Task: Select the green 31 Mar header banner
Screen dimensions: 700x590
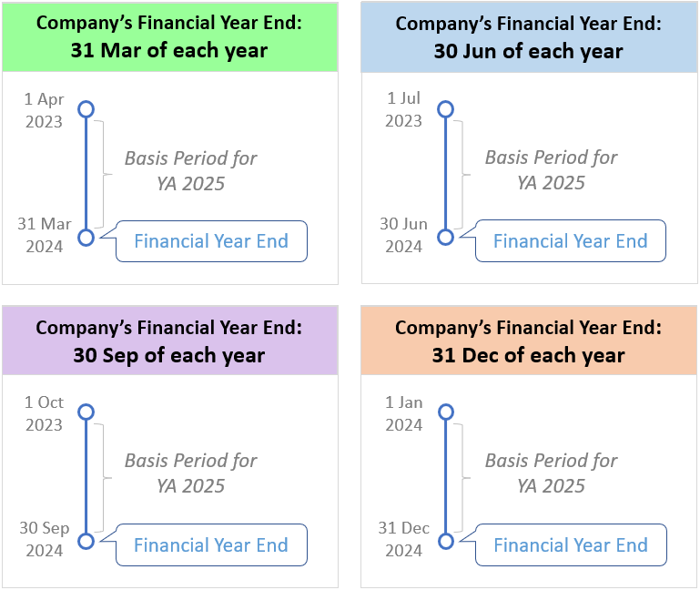Action: tap(169, 36)
